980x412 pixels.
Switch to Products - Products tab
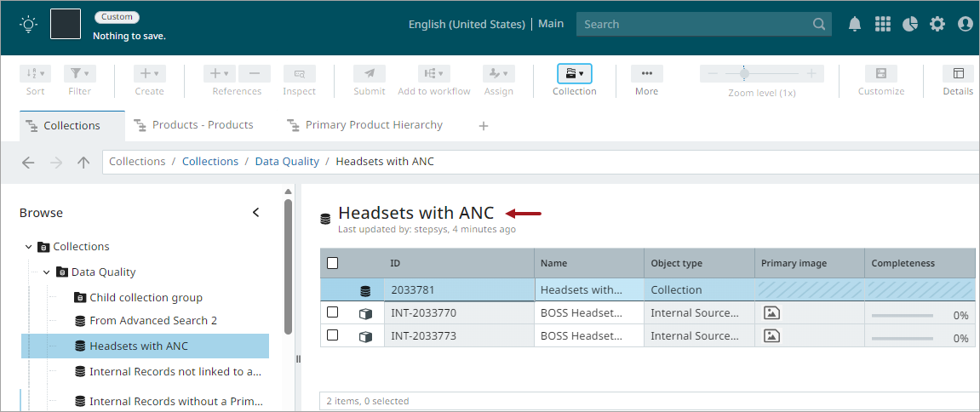[203, 125]
